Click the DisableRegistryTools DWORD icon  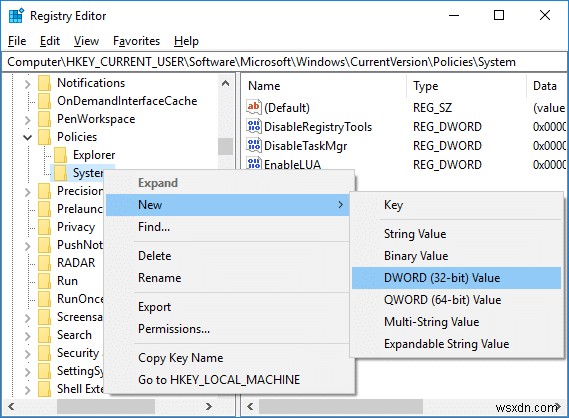tap(254, 126)
